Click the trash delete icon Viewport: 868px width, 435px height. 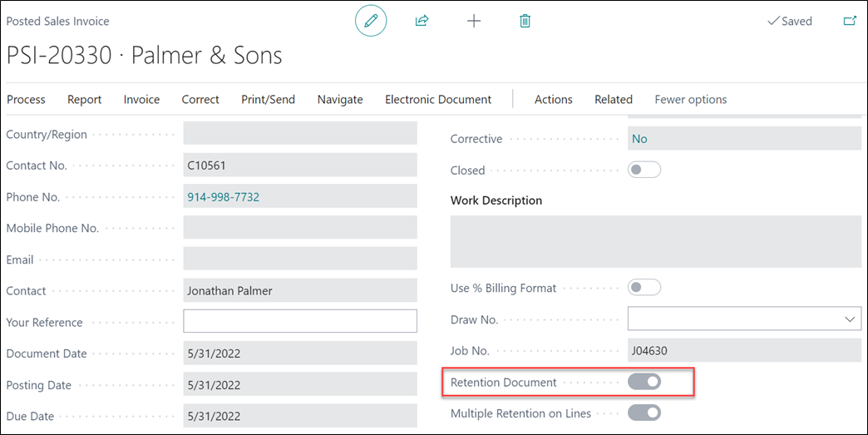(x=525, y=21)
